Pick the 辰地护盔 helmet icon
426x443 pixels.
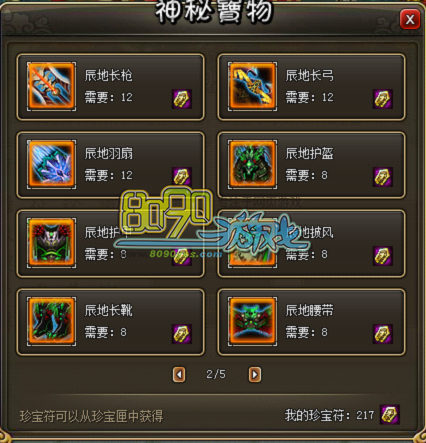(253, 164)
